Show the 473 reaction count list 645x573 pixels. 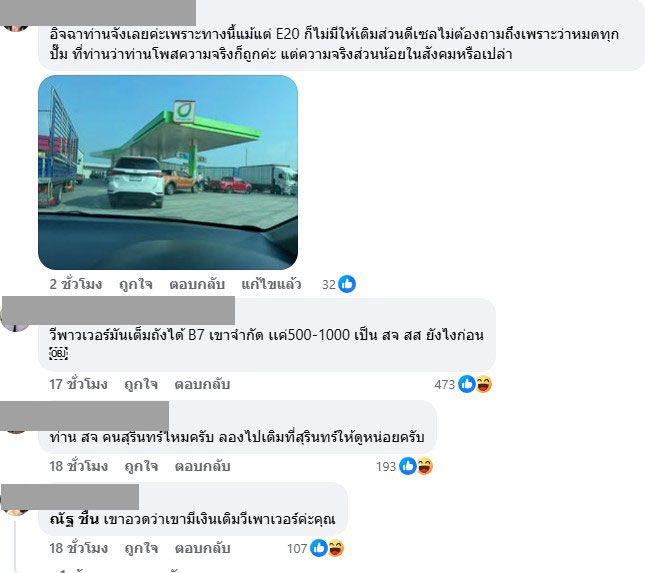point(444,385)
